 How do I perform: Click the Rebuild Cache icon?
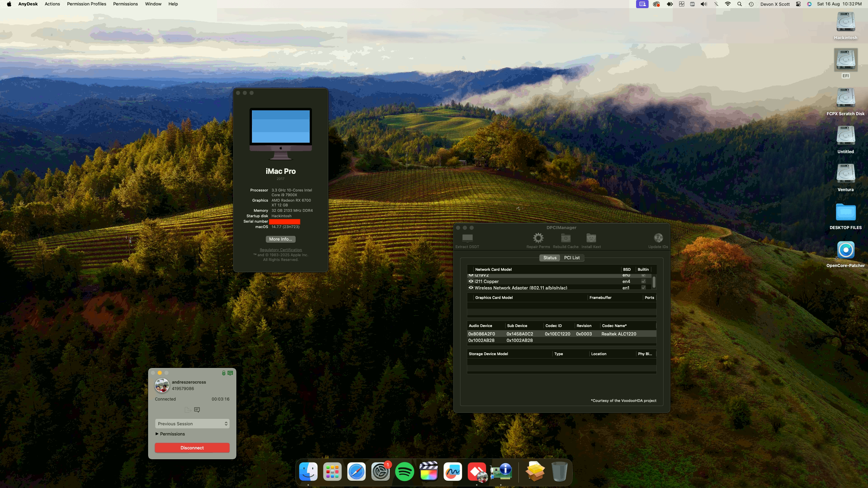[565, 238]
